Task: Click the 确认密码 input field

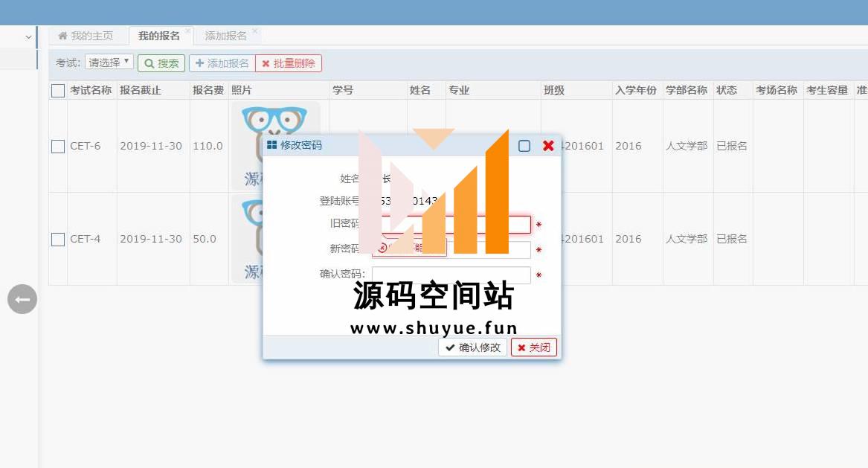Action: click(451, 275)
